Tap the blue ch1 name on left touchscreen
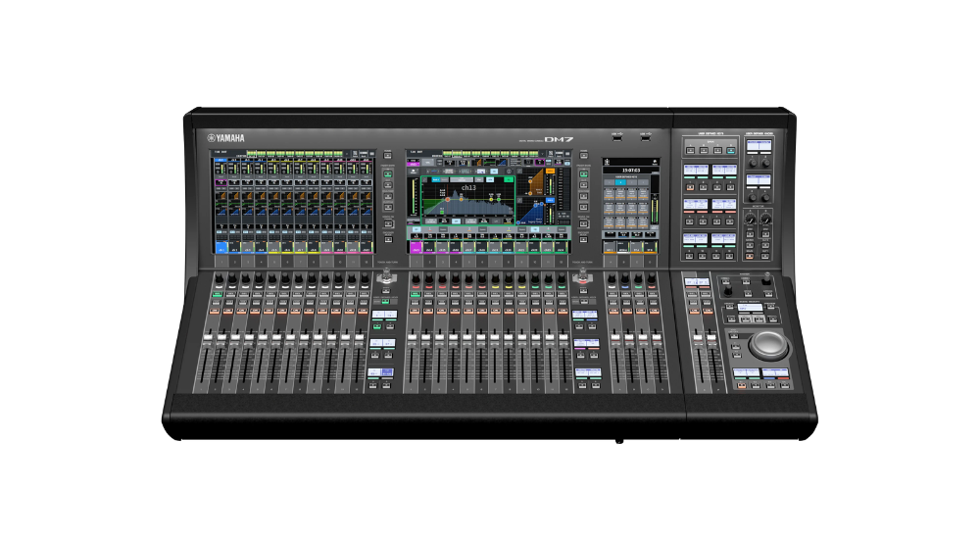This screenshot has width=980, height=539. (220, 248)
